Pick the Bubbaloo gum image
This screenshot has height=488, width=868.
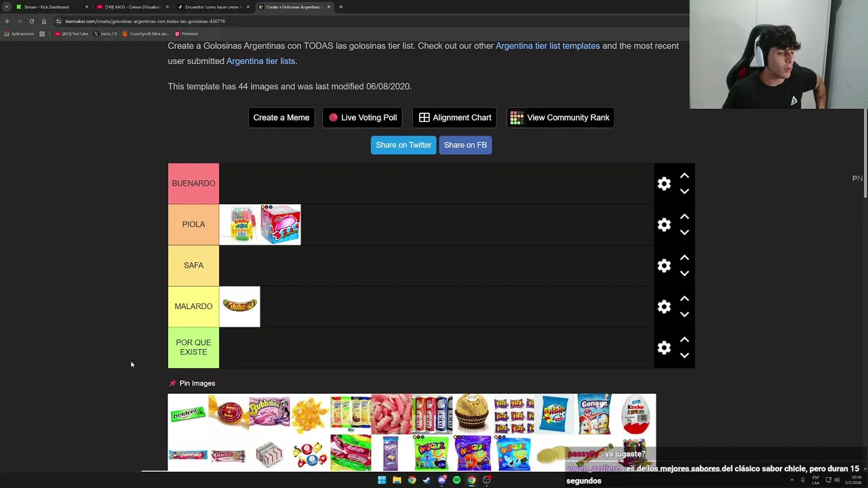pyautogui.click(x=269, y=414)
